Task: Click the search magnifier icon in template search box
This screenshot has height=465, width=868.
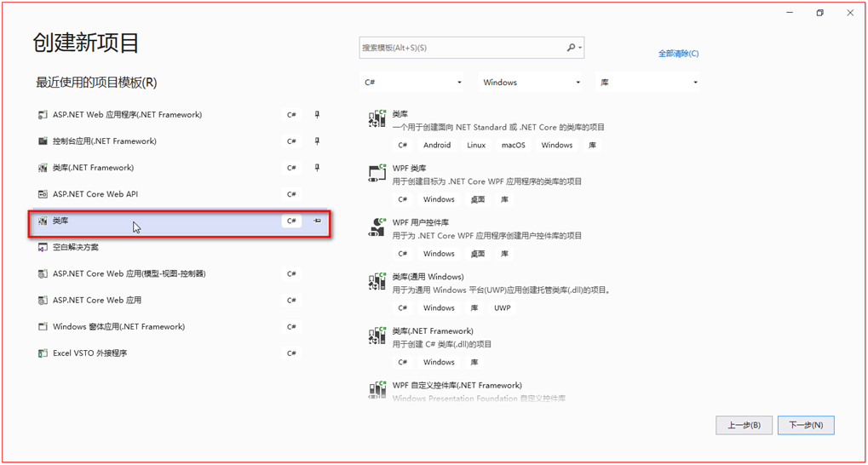Action: coord(571,48)
